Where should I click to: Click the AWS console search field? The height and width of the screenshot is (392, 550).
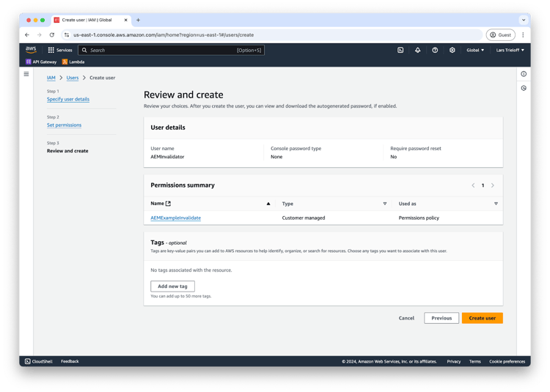pos(171,50)
